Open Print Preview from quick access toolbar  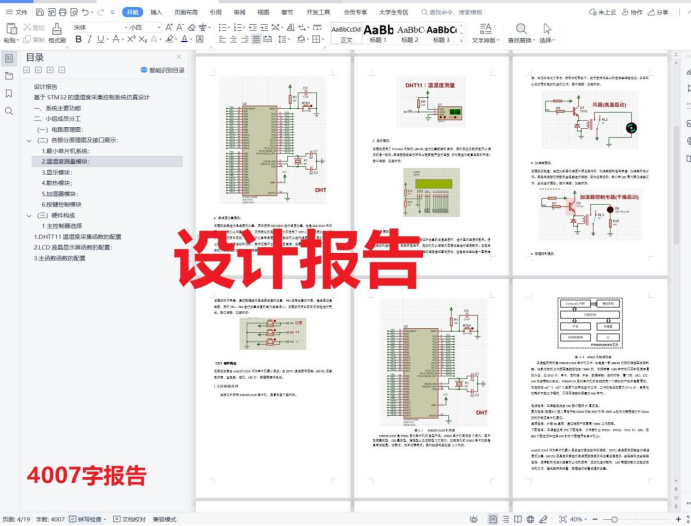[74, 12]
